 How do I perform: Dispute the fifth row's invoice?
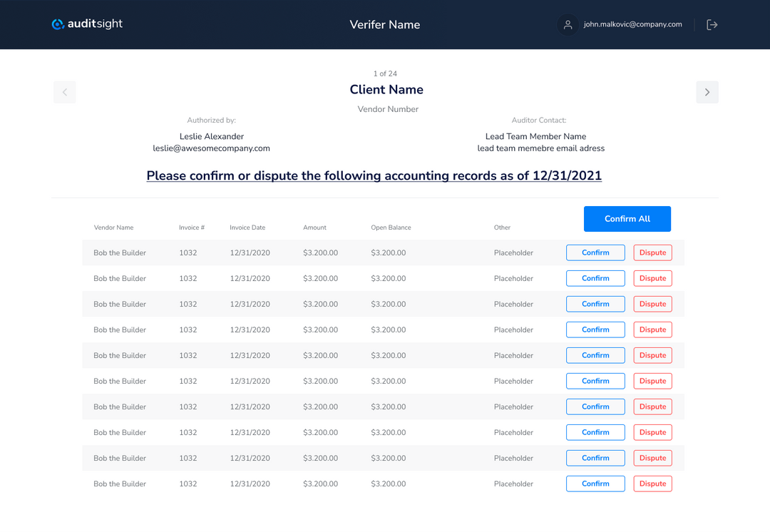(x=652, y=355)
